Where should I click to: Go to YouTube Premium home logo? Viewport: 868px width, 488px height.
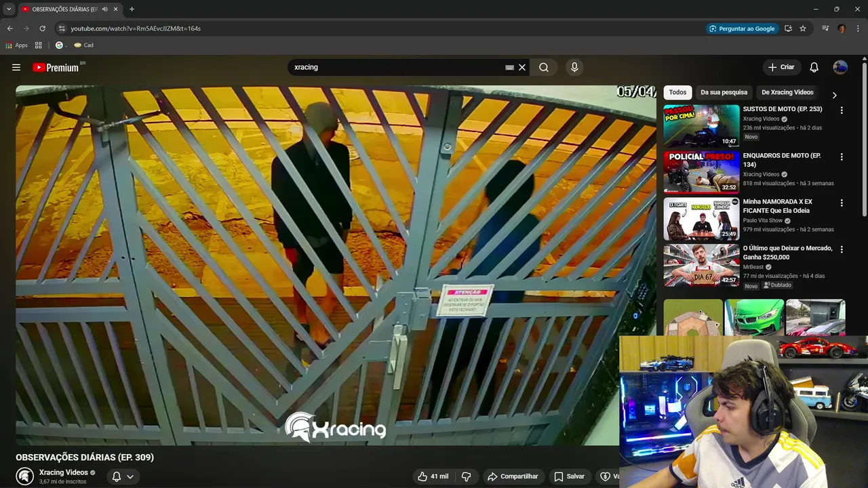click(x=56, y=67)
